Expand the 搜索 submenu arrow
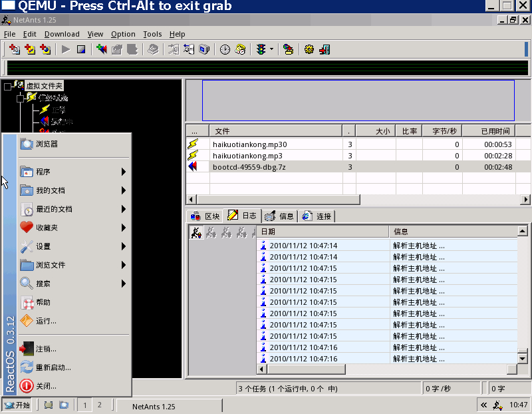Viewport: 532px width, 414px height. [x=124, y=284]
